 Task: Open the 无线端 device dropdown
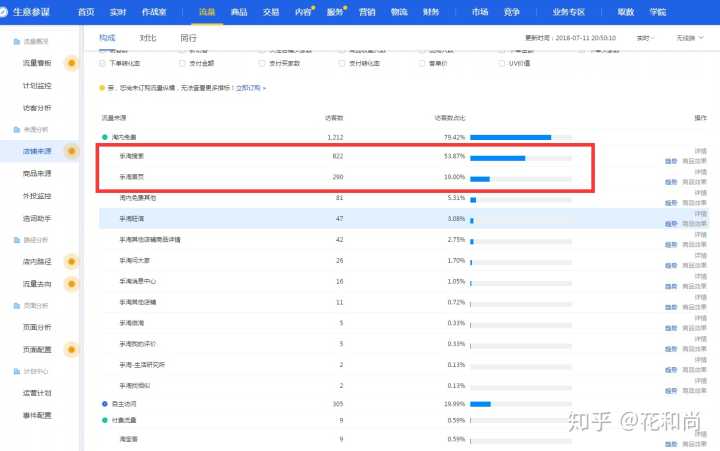689,37
